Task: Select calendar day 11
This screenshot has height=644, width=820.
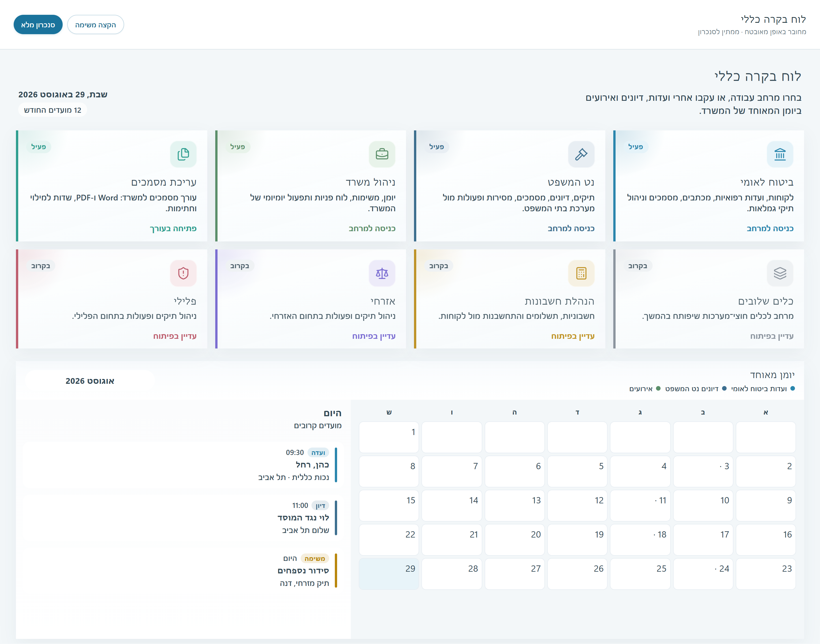Action: 640,506
